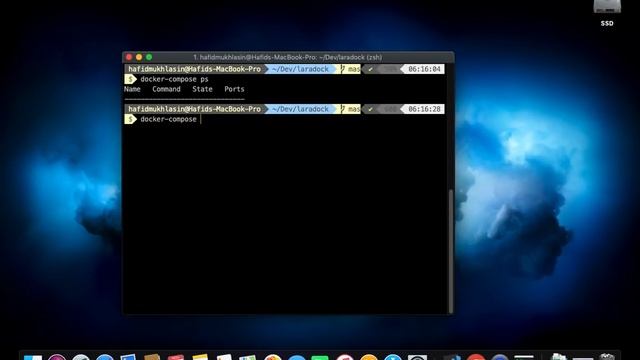Click the git branch segment in 06:16:28 prompt
The width and height of the screenshot is (640, 360).
click(350, 109)
